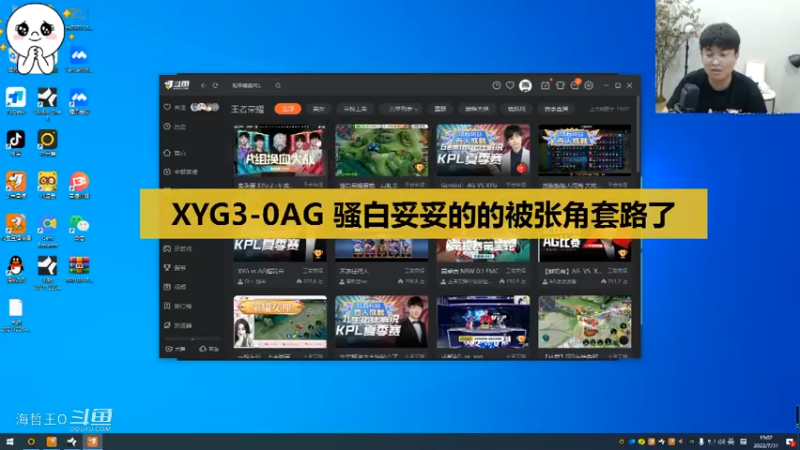Viewport: 800px width, 450px height.
Task: Expand the hero list dropdown filter
Action: (403, 109)
